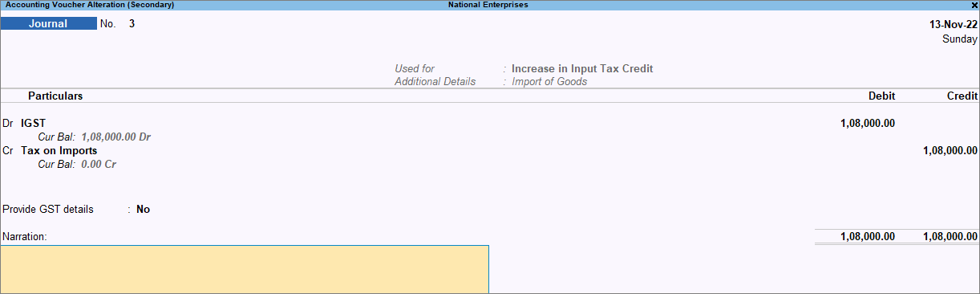This screenshot has width=980, height=294.
Task: Click IGST current balance 1,08,000.00 Dr
Action: pyautogui.click(x=116, y=137)
